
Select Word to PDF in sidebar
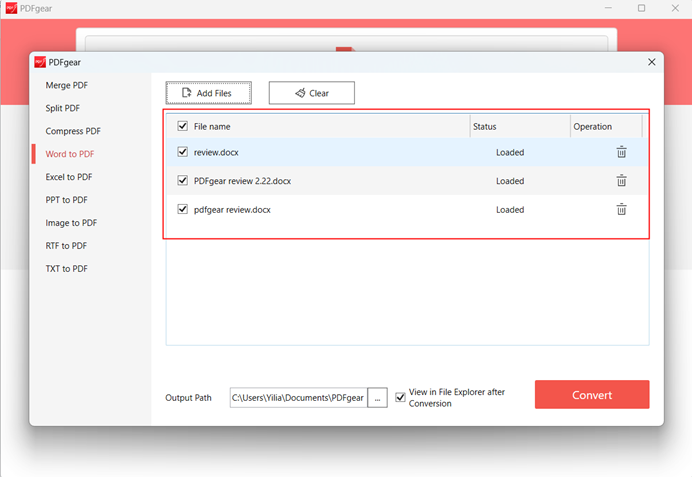(70, 154)
